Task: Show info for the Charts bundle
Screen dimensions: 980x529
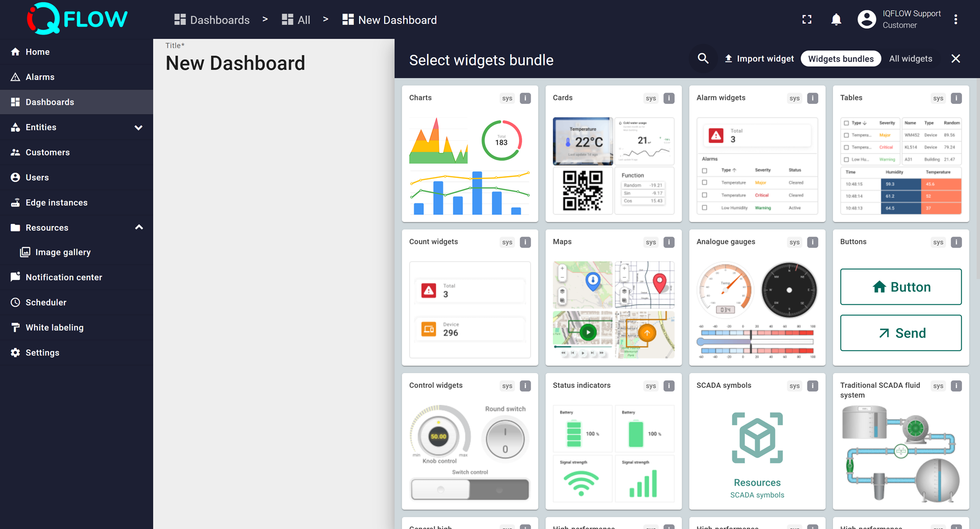Action: 525,98
